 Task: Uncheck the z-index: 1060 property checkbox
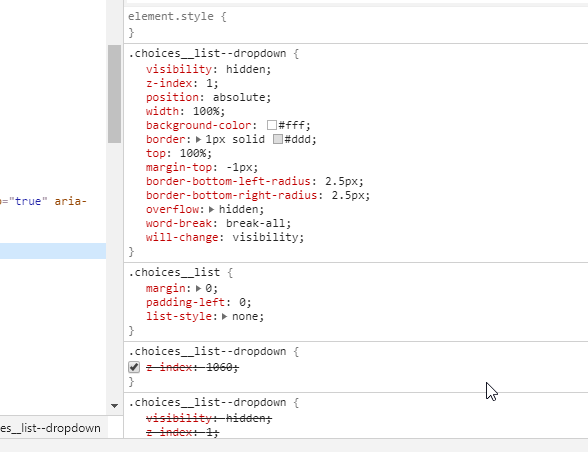(x=134, y=367)
